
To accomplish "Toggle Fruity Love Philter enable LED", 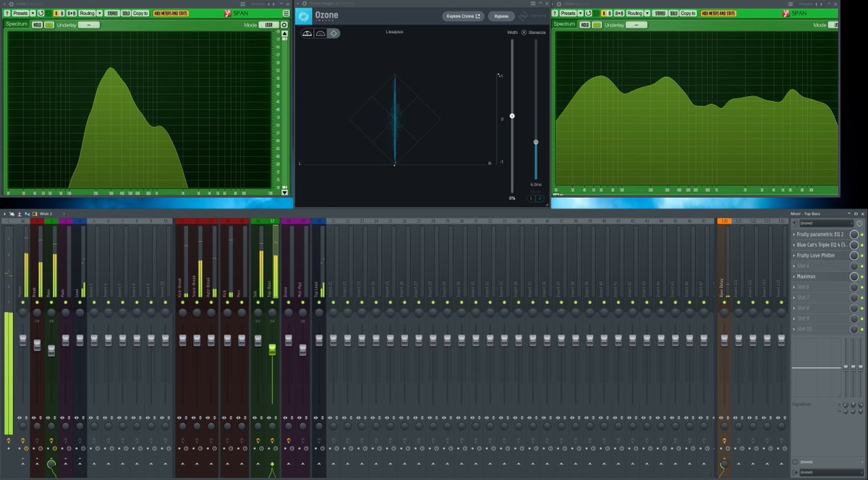I will coord(861,256).
